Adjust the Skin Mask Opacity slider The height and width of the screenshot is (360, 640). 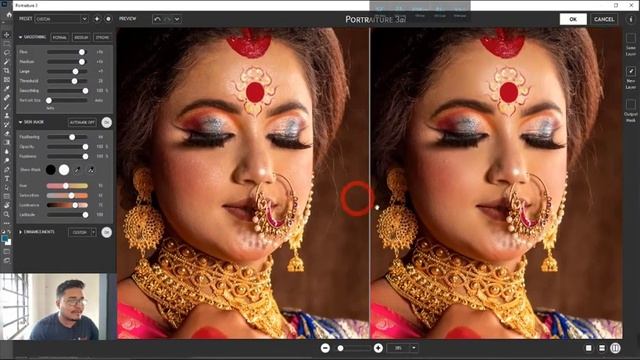pos(67,147)
